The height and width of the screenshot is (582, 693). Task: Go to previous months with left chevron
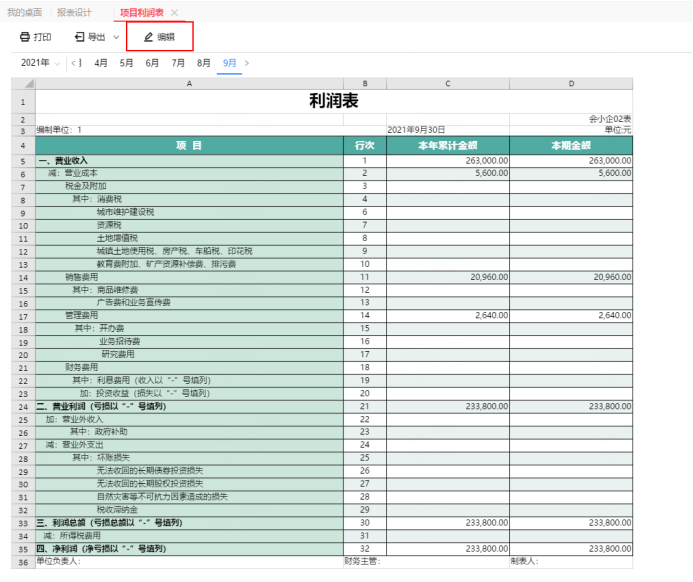(x=73, y=62)
